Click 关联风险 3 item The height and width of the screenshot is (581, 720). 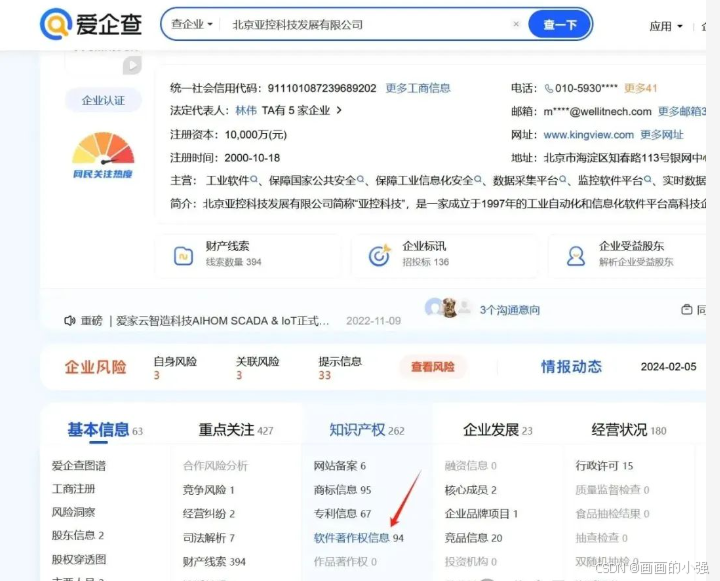point(257,368)
